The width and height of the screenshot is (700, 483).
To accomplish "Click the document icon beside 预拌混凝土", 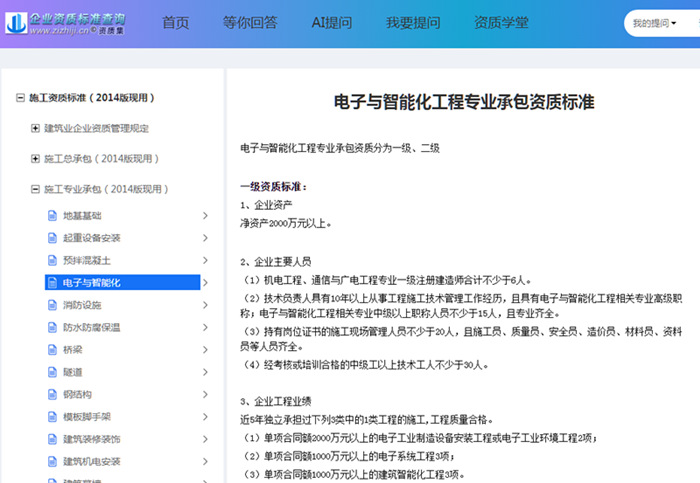I will pos(52,260).
